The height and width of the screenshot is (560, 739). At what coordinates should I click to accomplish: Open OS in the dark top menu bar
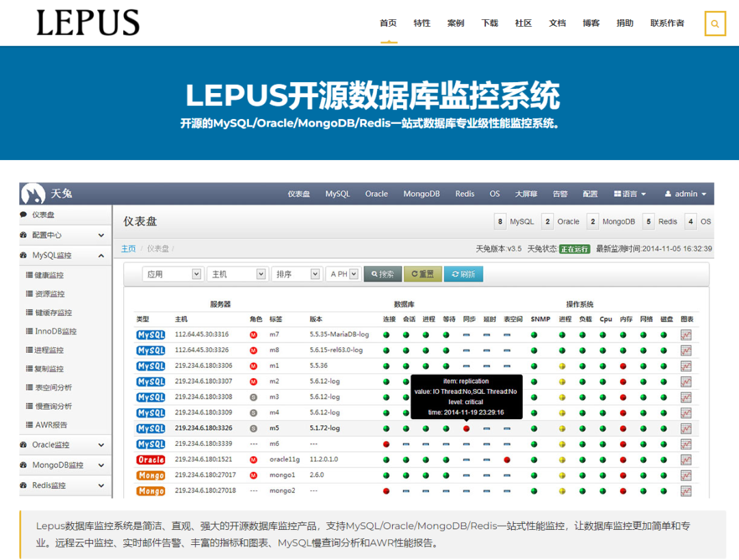[x=495, y=194]
